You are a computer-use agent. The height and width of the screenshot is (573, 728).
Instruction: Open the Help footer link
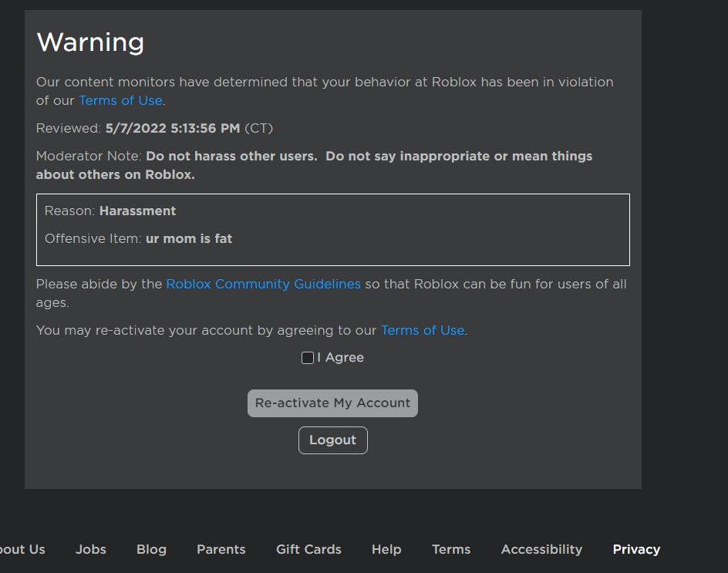pyautogui.click(x=386, y=549)
